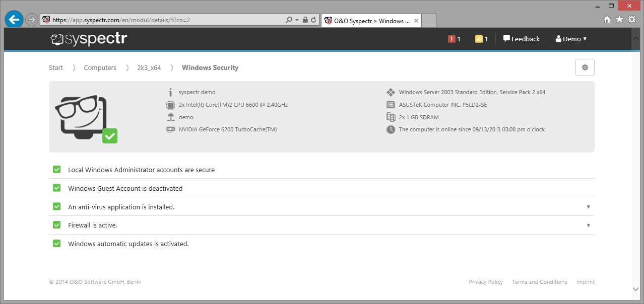The height and width of the screenshot is (304, 644).
Task: Click checkmark for anti-virus application installed
Action: click(57, 206)
